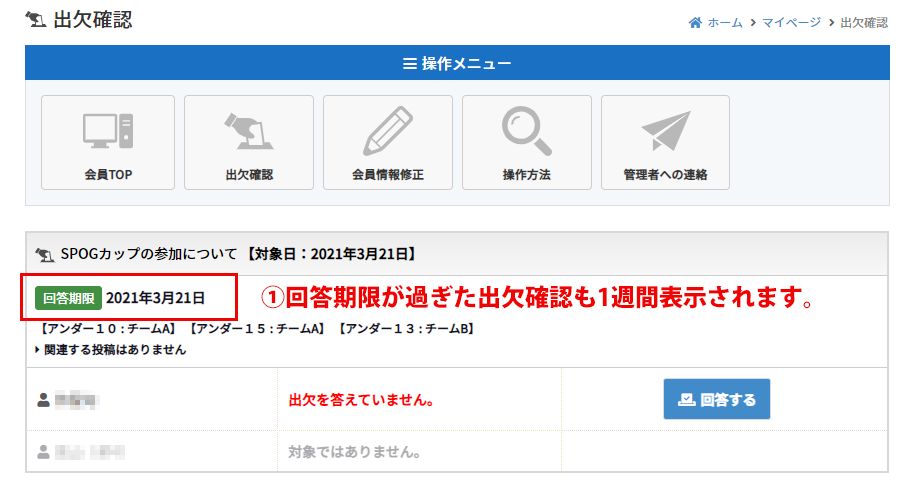Click the 操作メニュー blue header bar
Image resolution: width=915 pixels, height=486 pixels.
coord(457,64)
